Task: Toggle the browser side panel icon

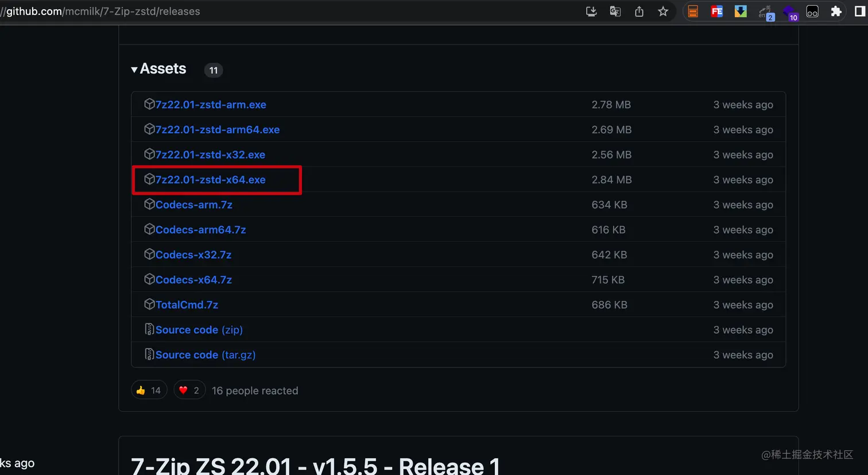Action: point(860,11)
